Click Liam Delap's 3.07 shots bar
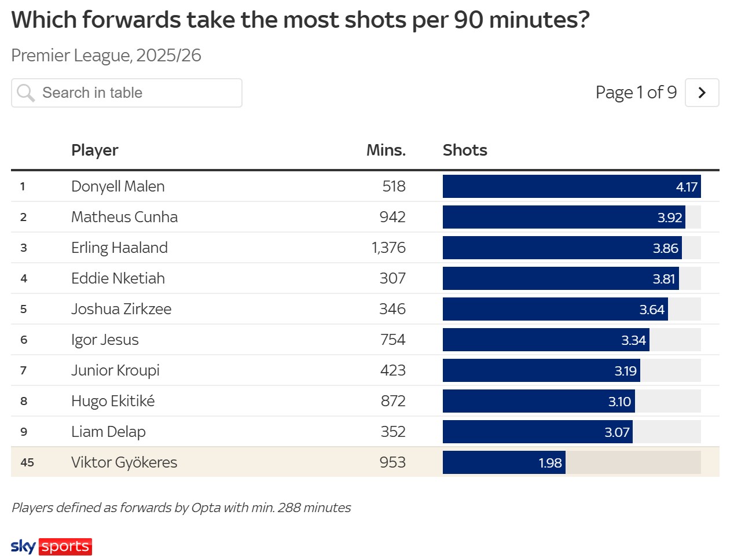This screenshot has height=559, width=756. [x=538, y=432]
